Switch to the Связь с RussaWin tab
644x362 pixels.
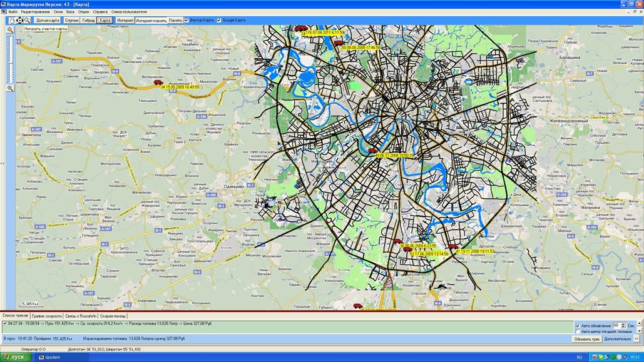81,316
